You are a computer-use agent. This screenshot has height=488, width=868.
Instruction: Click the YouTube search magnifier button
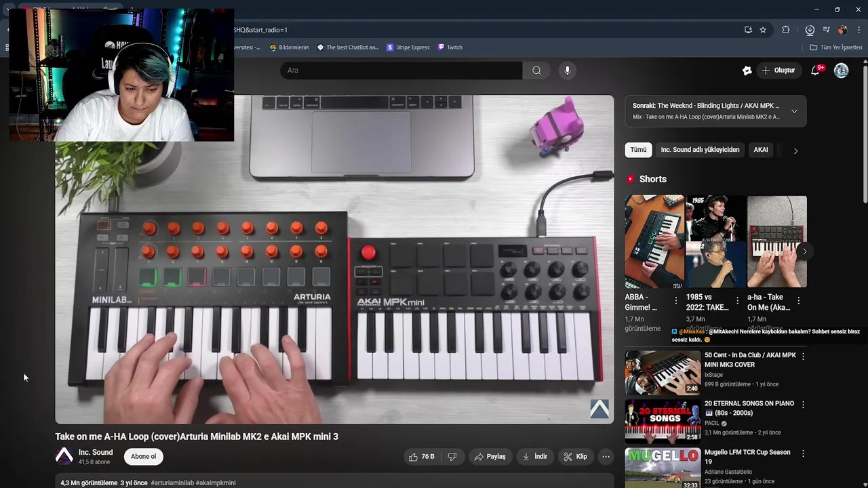[x=536, y=70]
